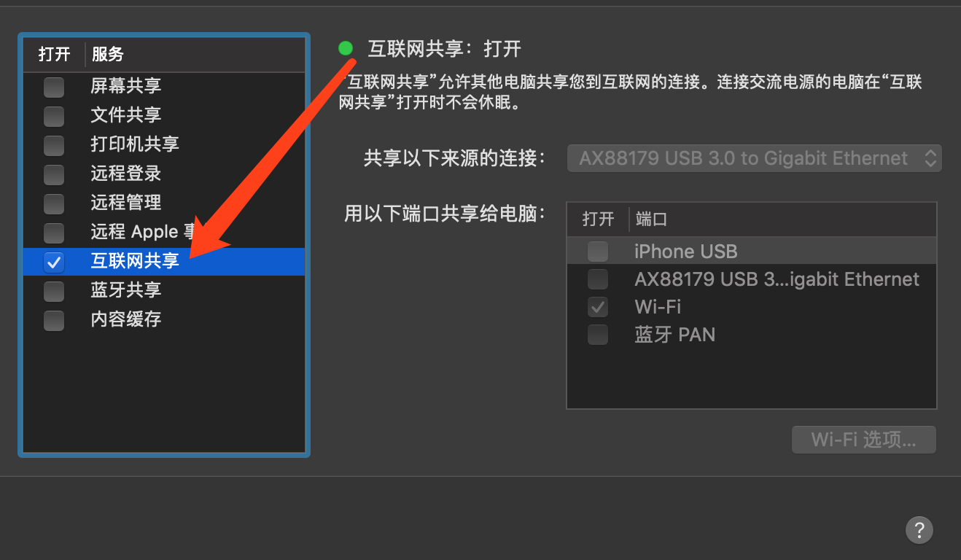Viewport: 961px width, 560px height.
Task: Turn on the 远程管理 checkbox
Action: coord(54,203)
